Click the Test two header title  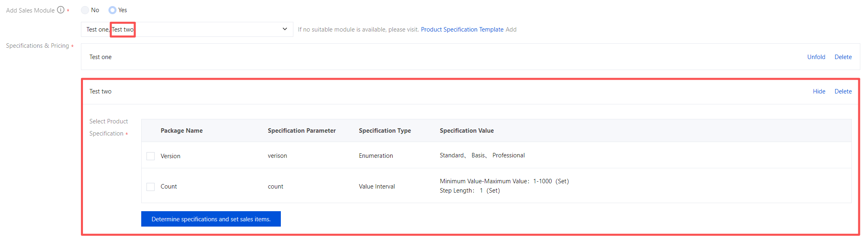click(100, 91)
